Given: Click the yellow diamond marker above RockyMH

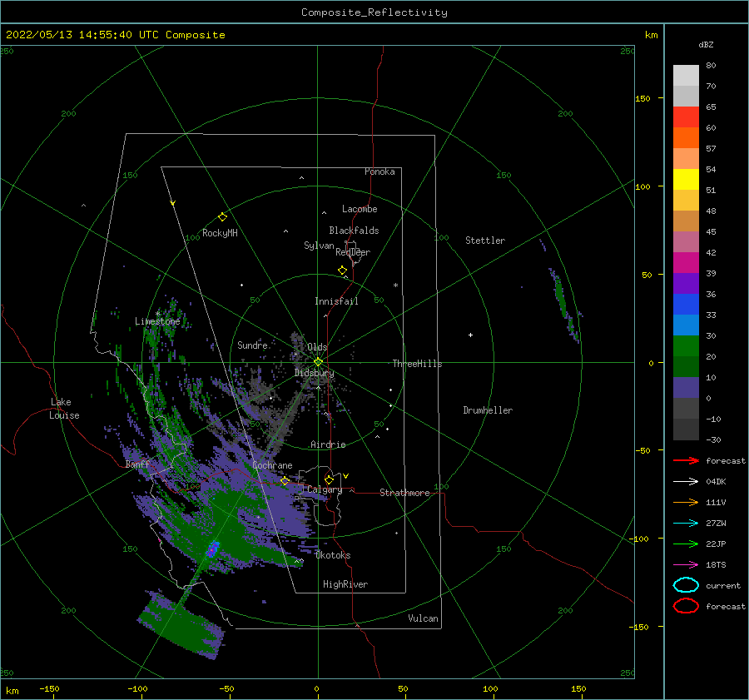Looking at the screenshot, I should tap(222, 217).
